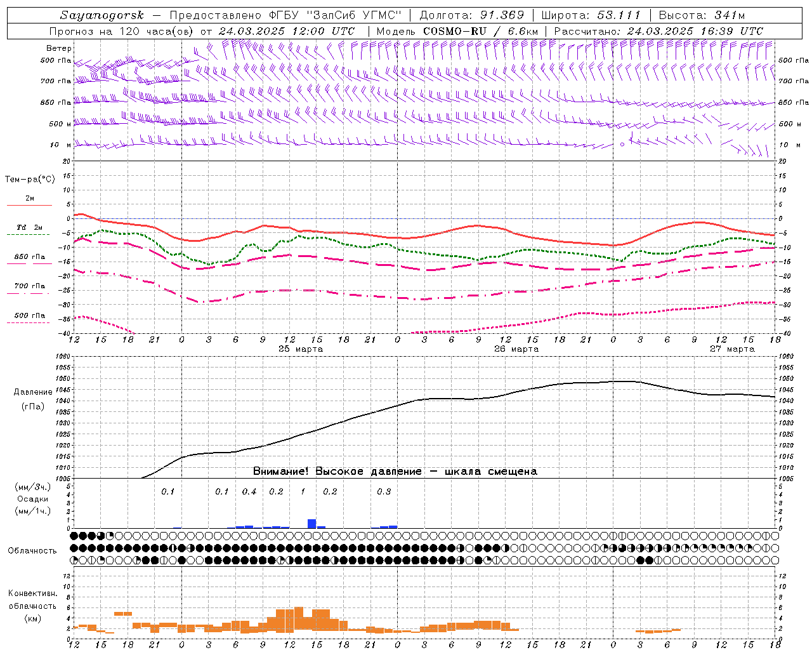Click the 26 марта date label
The image size is (812, 650).
point(516,349)
